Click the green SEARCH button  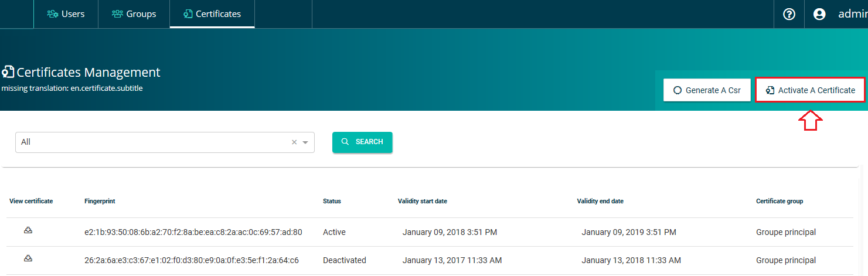click(362, 142)
